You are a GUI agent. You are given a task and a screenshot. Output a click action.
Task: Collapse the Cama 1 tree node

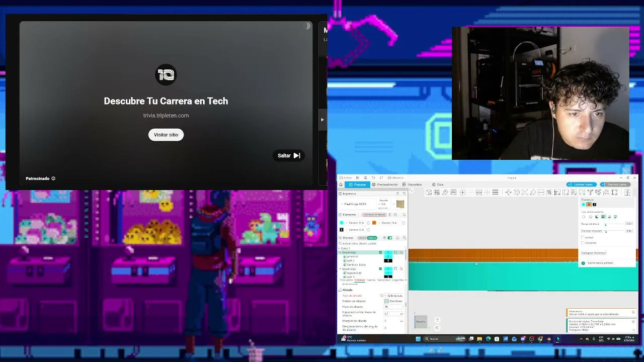340,248
